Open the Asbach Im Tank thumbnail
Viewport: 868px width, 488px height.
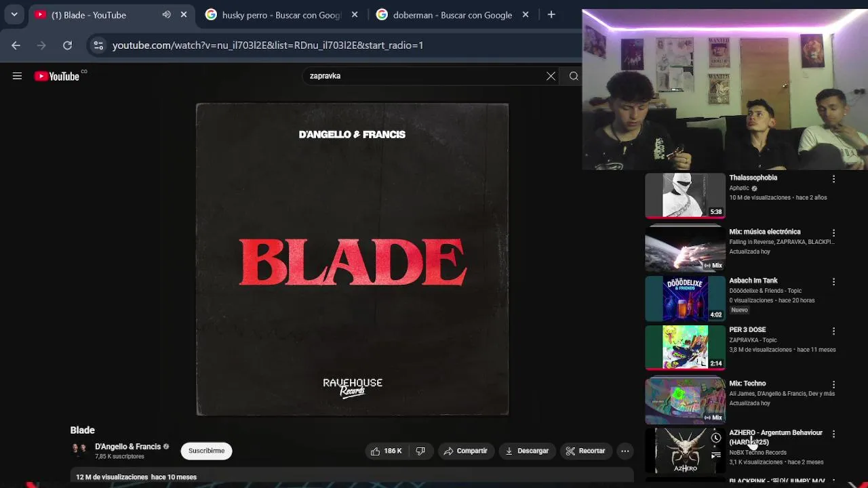tap(685, 298)
